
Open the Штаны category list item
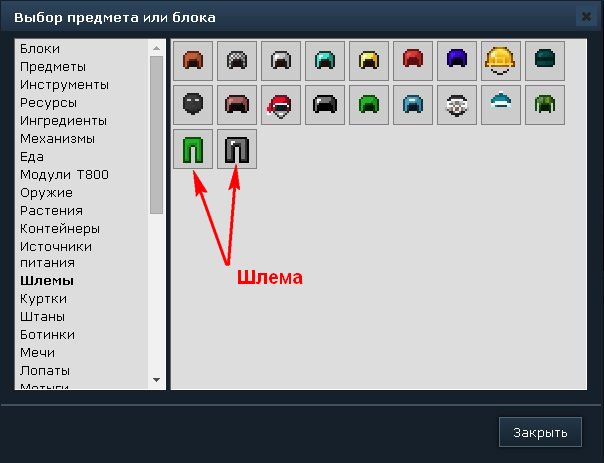click(42, 317)
